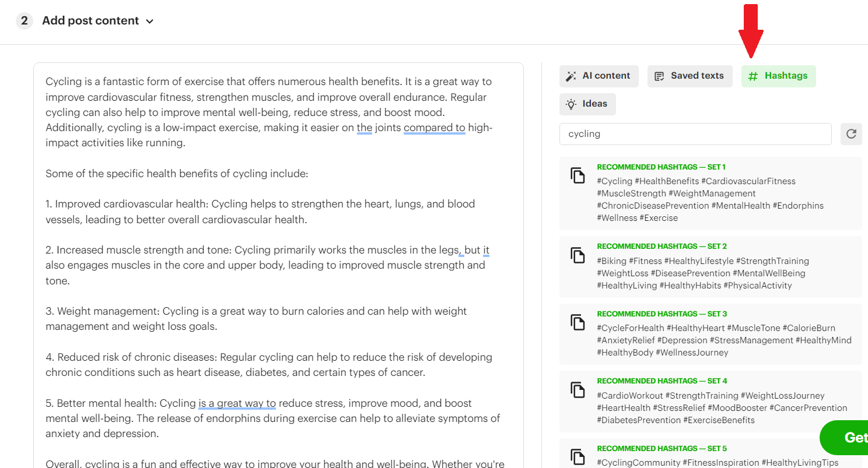Click underlined phrase 'compared to' in post
This screenshot has width=868, height=468.
(435, 128)
